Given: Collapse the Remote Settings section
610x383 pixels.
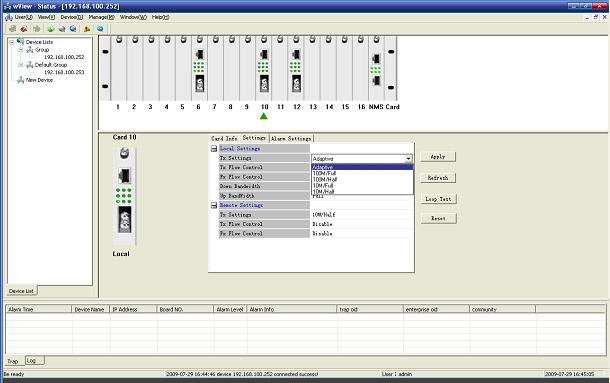Looking at the screenshot, I should (214, 205).
